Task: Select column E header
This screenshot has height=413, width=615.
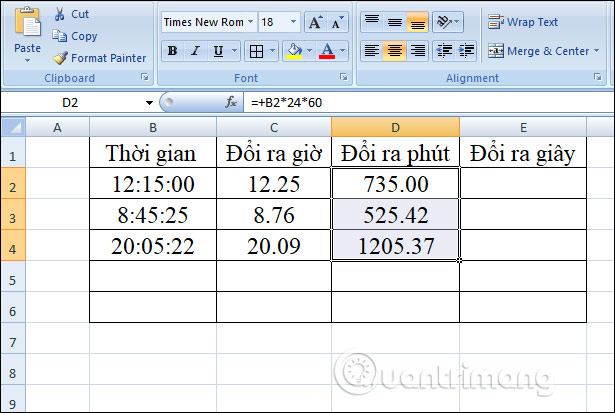Action: (x=523, y=127)
